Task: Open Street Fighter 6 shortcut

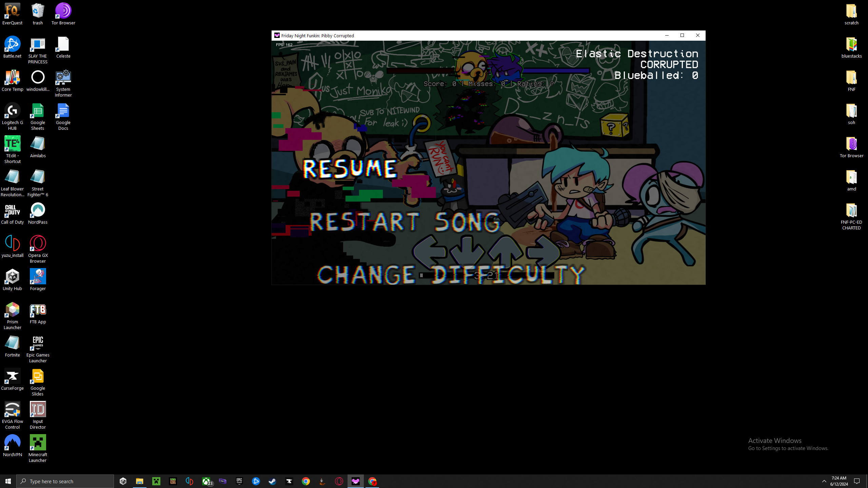Action: 38,183
